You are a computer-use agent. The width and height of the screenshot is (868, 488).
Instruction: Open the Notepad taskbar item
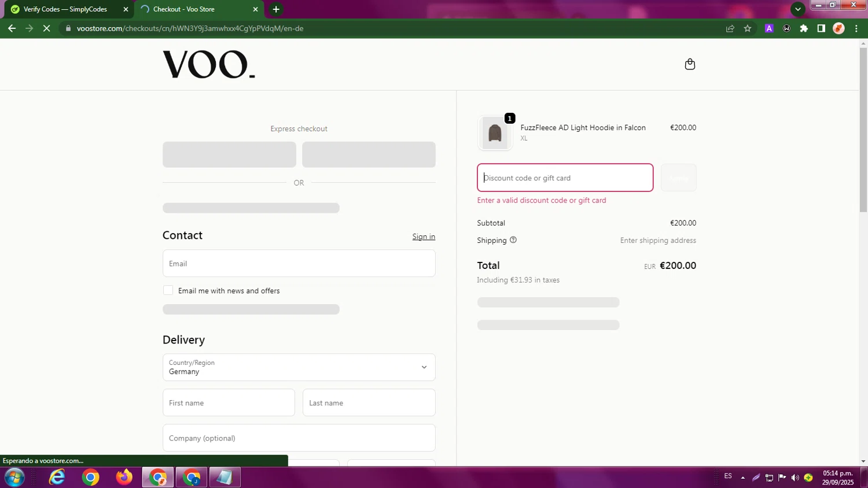click(x=225, y=478)
